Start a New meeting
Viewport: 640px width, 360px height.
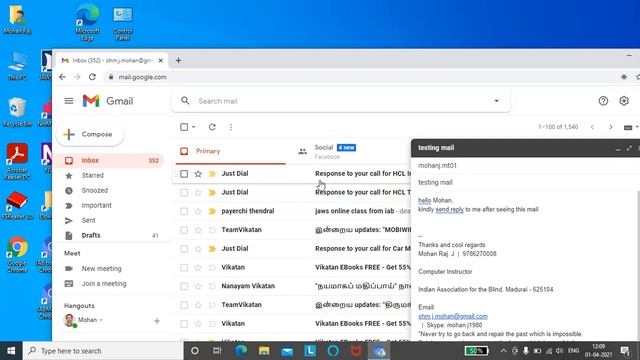(101, 269)
